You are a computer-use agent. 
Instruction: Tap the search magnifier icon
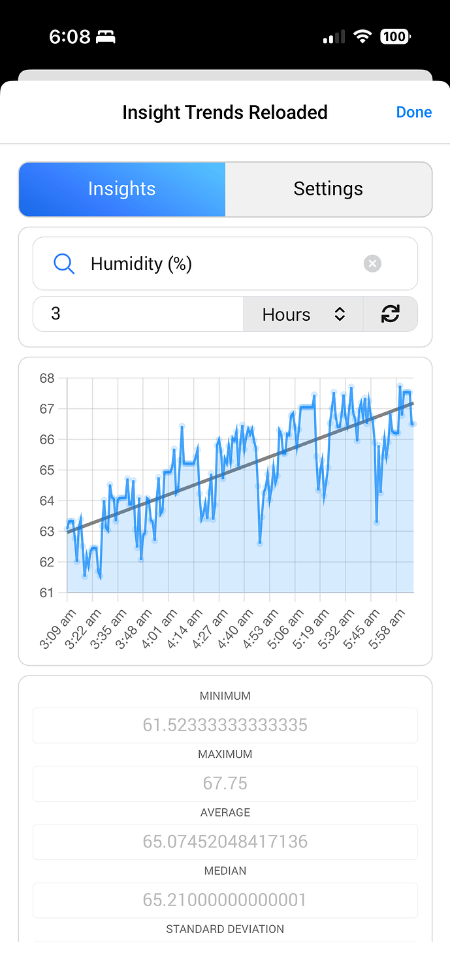(x=63, y=264)
